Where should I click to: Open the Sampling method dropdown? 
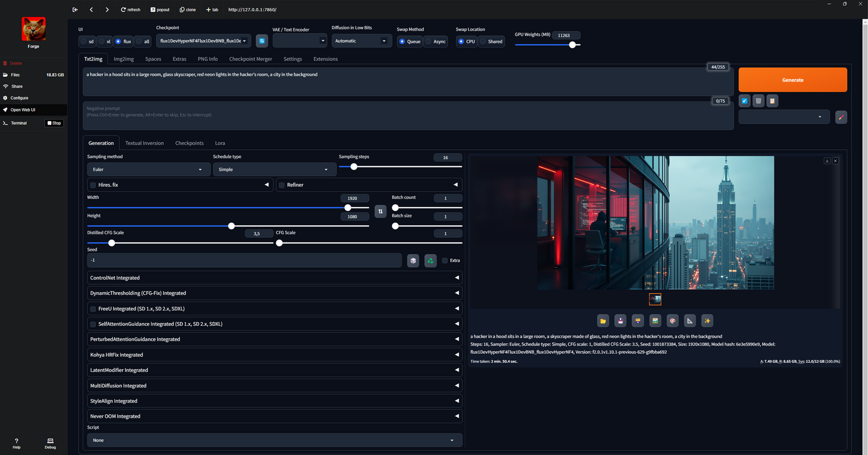pos(148,170)
